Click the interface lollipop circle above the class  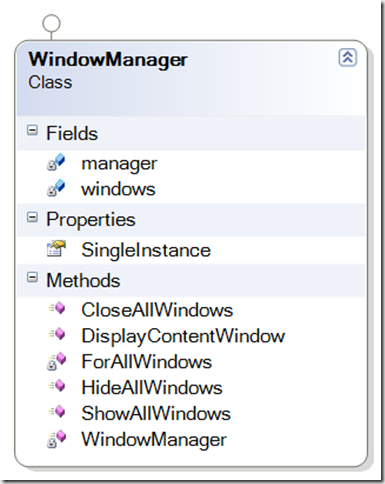pyautogui.click(x=51, y=24)
